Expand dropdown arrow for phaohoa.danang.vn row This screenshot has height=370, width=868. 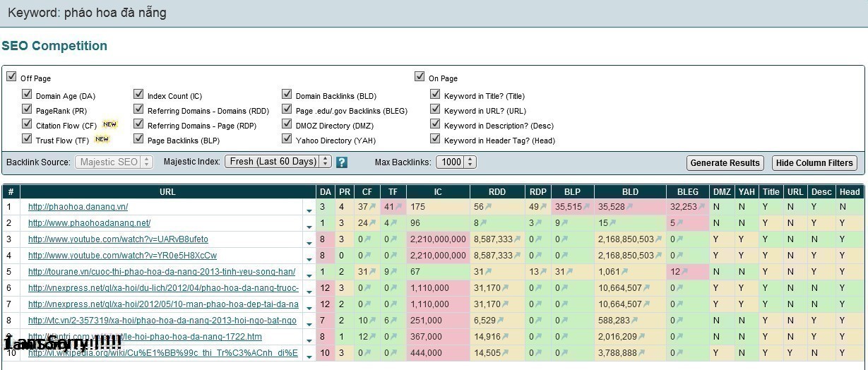click(309, 210)
